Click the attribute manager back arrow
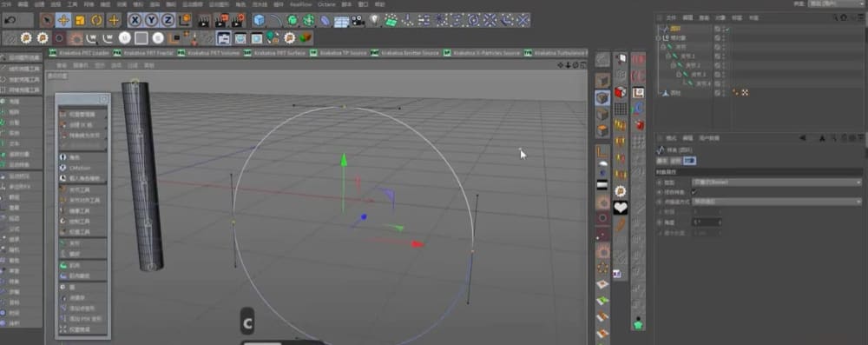Image resolution: width=868 pixels, height=345 pixels. [802, 138]
